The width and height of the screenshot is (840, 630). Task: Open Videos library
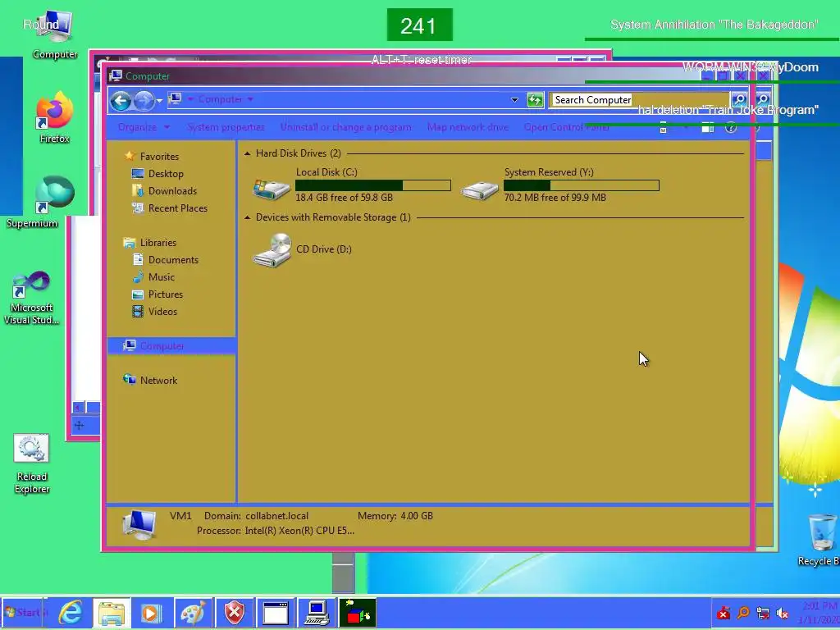click(x=162, y=311)
